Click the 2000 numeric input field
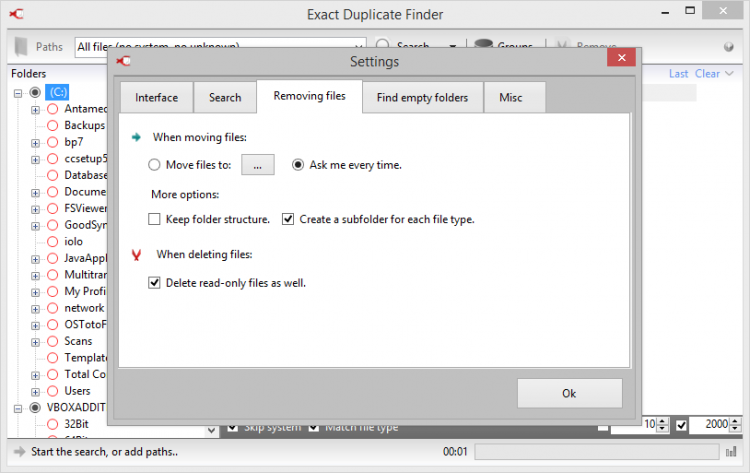The height and width of the screenshot is (473, 750). pyautogui.click(x=710, y=424)
